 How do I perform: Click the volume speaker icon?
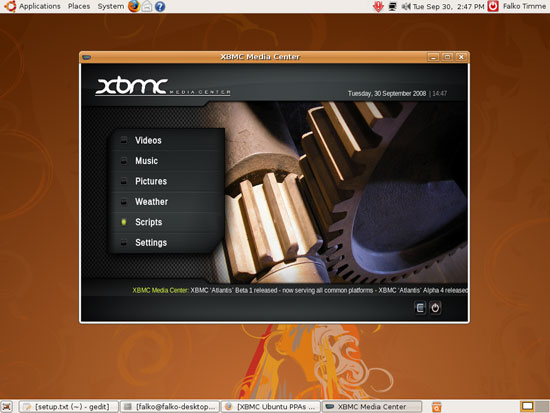[406, 6]
